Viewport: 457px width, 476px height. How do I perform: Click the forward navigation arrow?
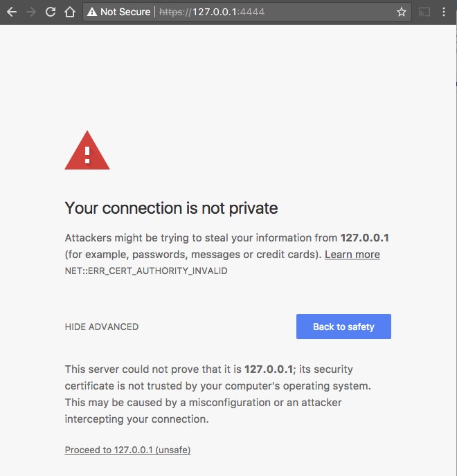tap(30, 12)
